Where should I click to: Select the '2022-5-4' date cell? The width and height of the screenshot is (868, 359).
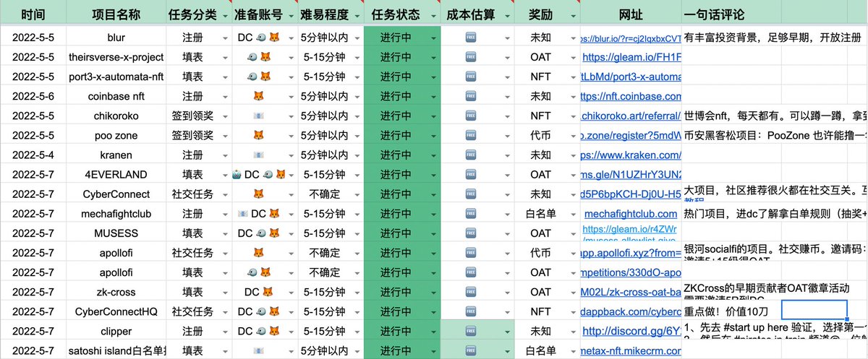33,155
